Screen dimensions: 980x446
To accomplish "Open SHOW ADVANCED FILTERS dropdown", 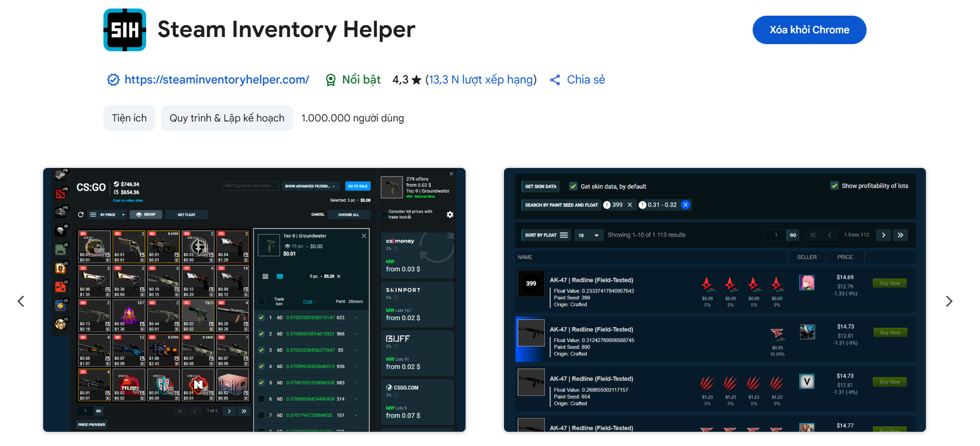I will coord(310,186).
